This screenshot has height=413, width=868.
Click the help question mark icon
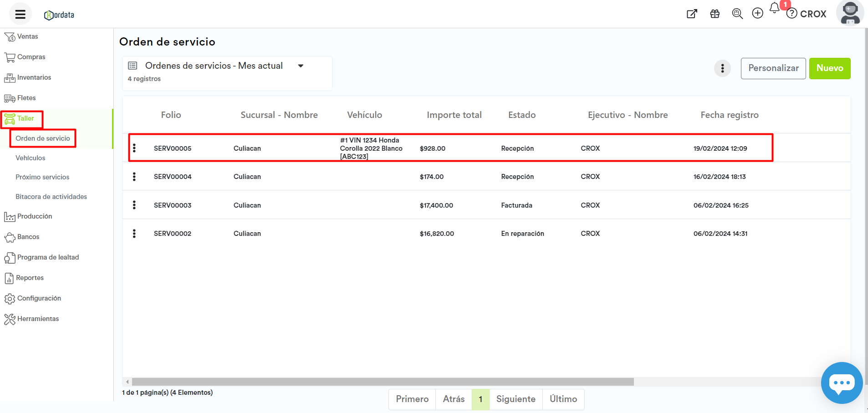click(x=792, y=14)
